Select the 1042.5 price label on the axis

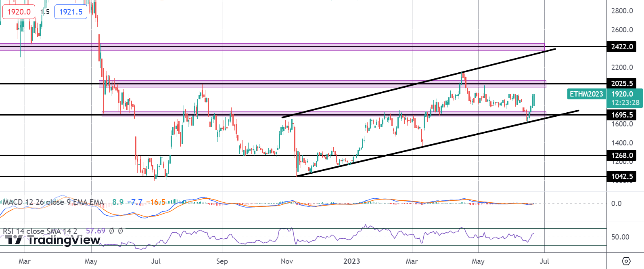[622, 177]
